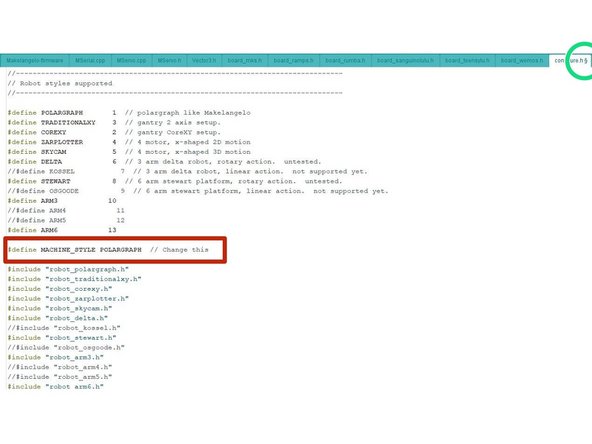This screenshot has width=592, height=444.
Task: Select the board_teensylu.h tab
Action: click(467, 60)
